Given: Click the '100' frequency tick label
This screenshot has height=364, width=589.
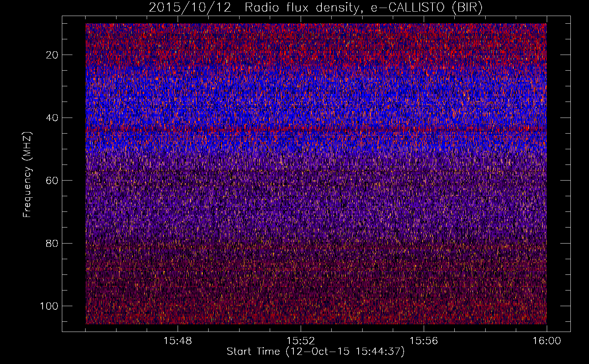Looking at the screenshot, I should (49, 306).
